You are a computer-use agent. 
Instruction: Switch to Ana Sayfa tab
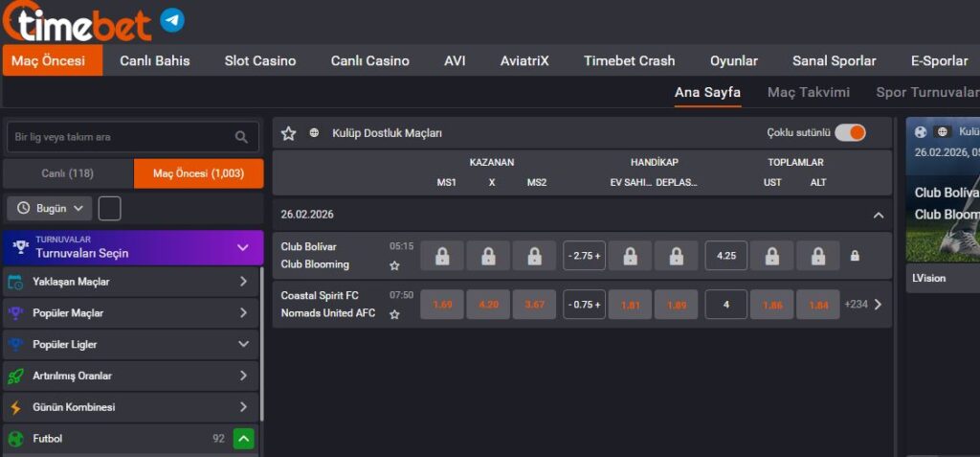tap(707, 93)
